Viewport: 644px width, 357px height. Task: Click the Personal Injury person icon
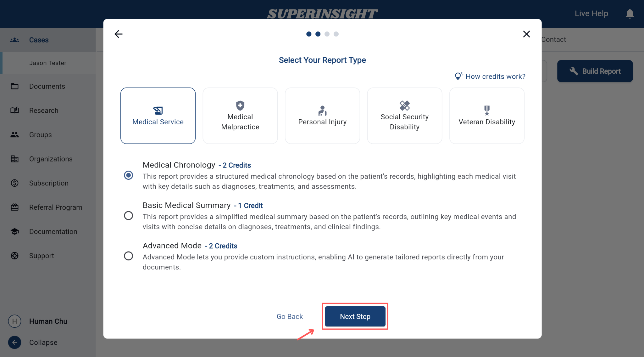click(x=322, y=110)
